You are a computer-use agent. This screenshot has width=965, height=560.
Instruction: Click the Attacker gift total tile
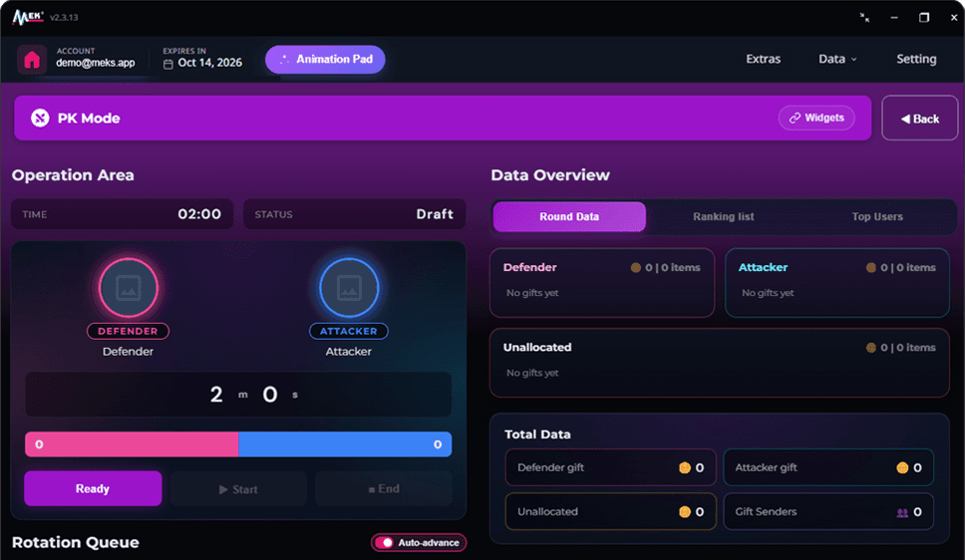[x=828, y=467]
